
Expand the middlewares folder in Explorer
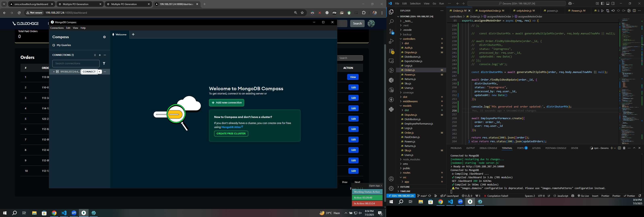point(401,101)
